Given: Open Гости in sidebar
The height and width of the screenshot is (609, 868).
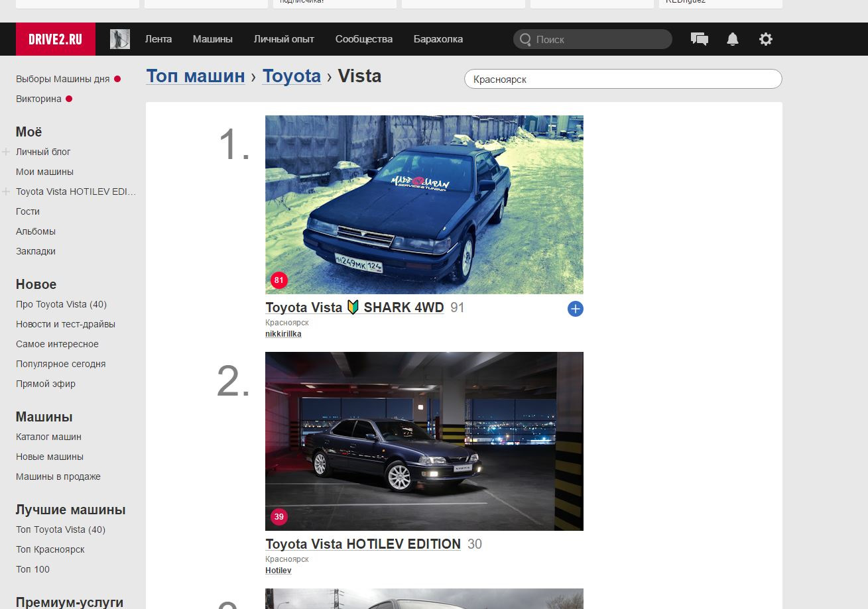Looking at the screenshot, I should click(x=28, y=211).
